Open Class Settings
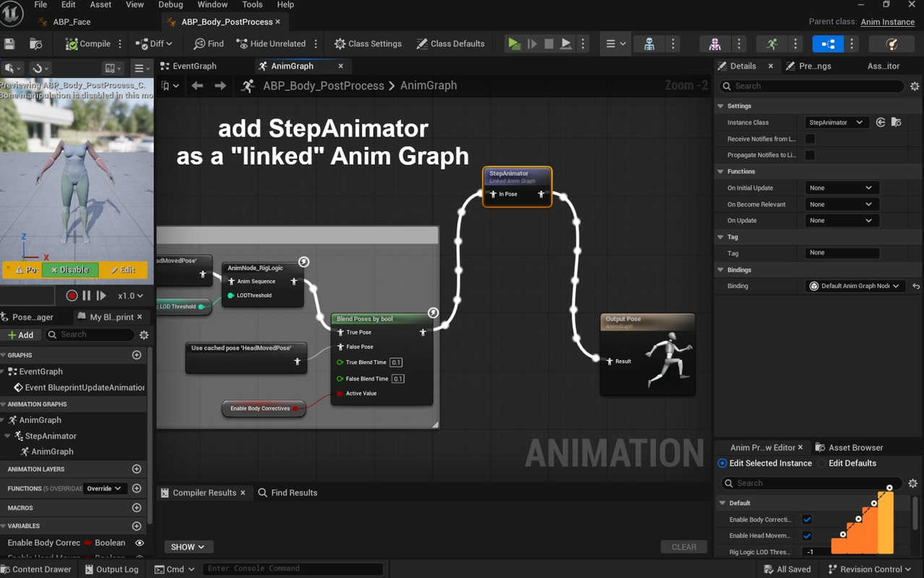Image resolution: width=924 pixels, height=578 pixels. [368, 44]
